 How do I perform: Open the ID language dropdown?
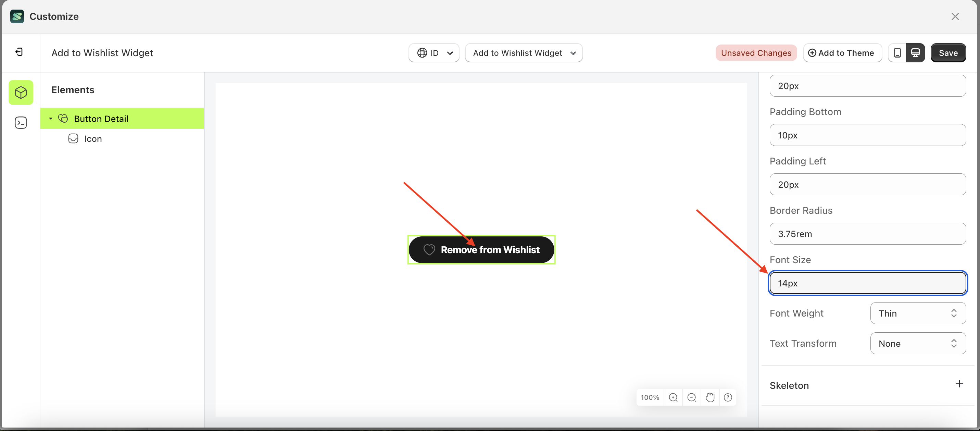click(x=434, y=52)
